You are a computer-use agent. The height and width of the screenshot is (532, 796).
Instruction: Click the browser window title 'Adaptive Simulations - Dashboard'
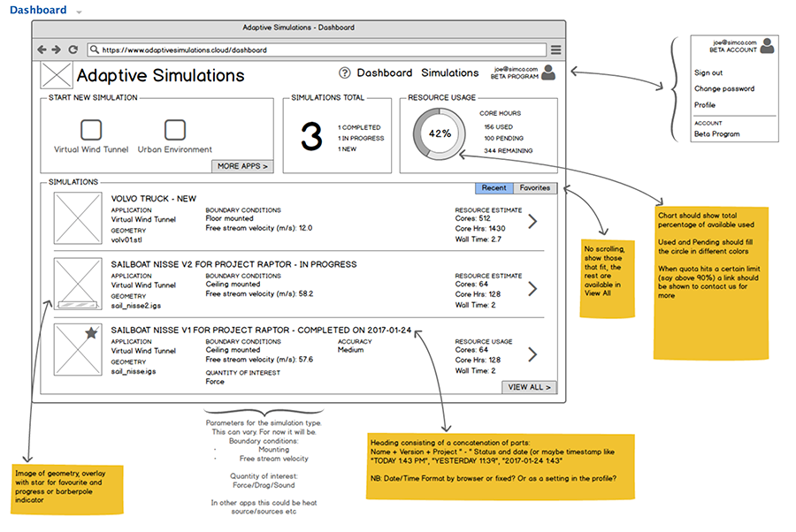tap(299, 27)
